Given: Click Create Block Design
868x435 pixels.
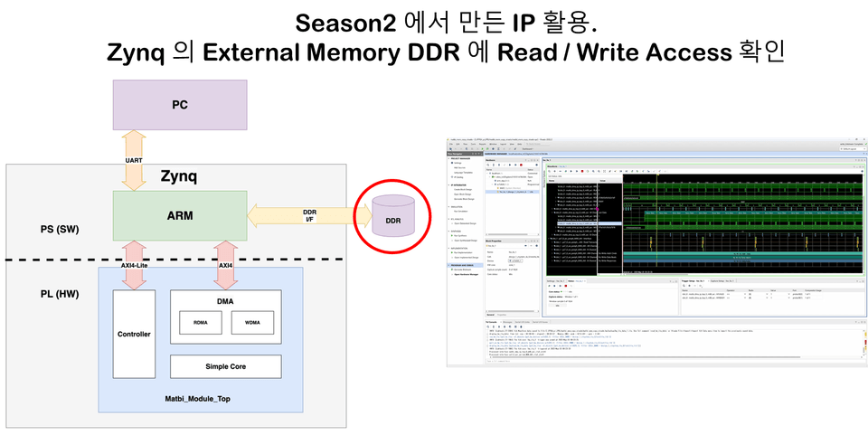Looking at the screenshot, I should click(x=463, y=189).
